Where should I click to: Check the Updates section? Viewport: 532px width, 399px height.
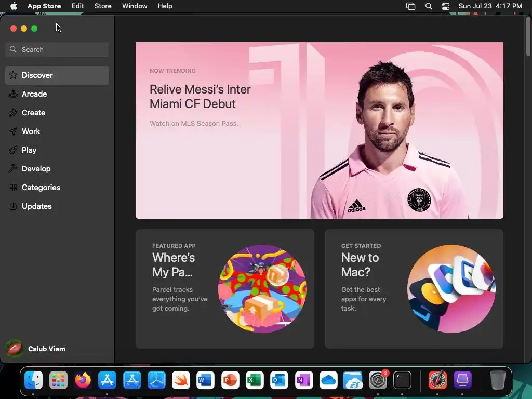(57, 206)
